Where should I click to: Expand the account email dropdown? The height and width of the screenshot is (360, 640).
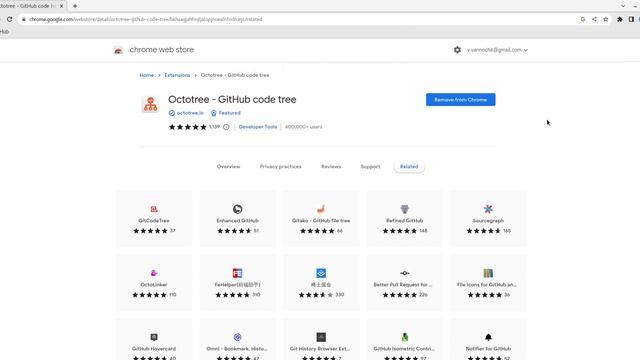pos(497,50)
